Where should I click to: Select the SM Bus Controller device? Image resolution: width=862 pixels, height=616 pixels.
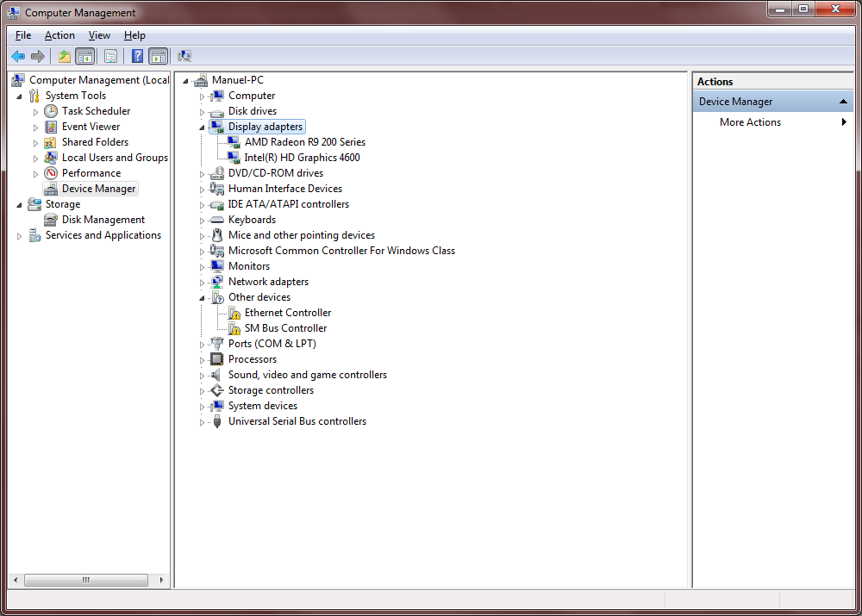tap(285, 328)
